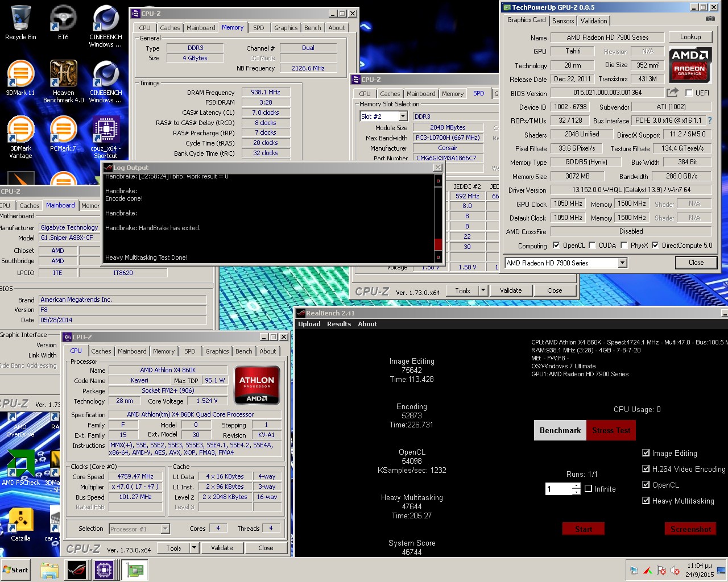Click the Runs count stepper arrows
This screenshot has height=582, width=728.
click(576, 489)
